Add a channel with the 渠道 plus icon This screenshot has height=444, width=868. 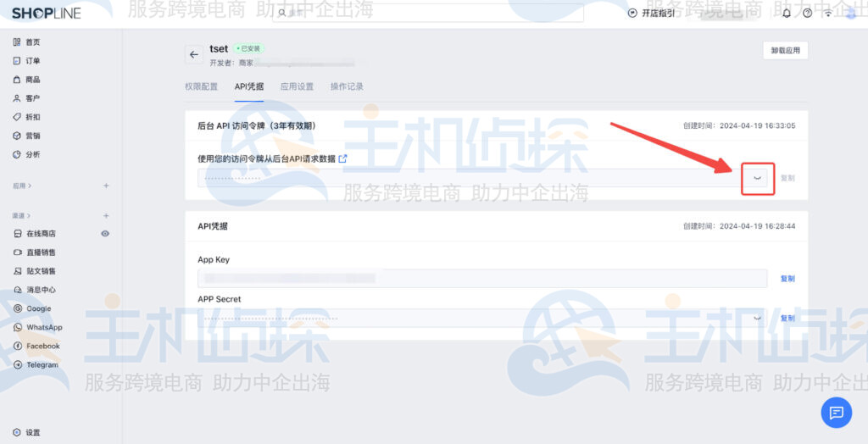(106, 216)
